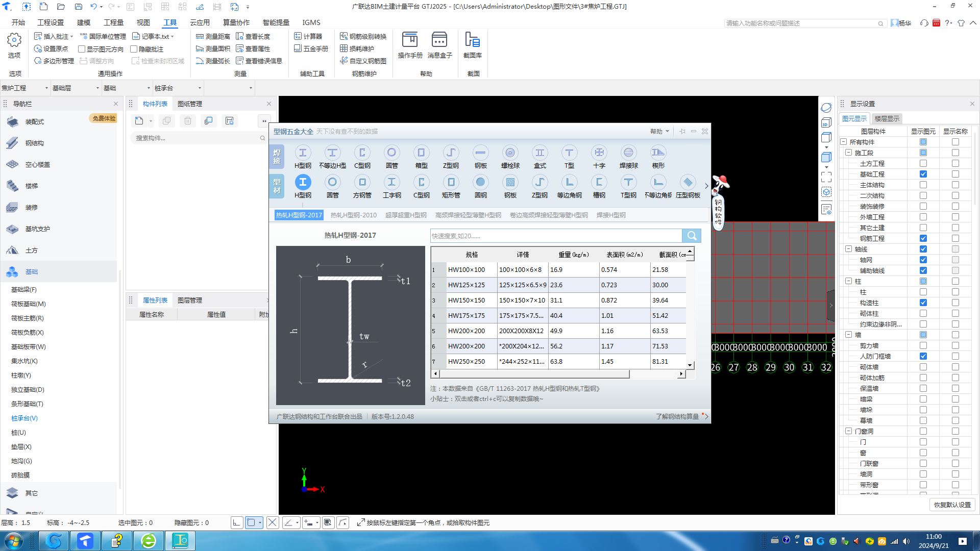Pick the welded 圆管 section icon
Screen dimensions: 980x551
point(391,157)
